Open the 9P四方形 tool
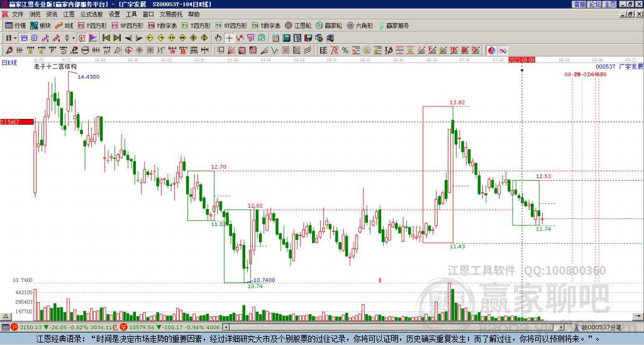Screen dimensions: 644x345 [x=127, y=25]
